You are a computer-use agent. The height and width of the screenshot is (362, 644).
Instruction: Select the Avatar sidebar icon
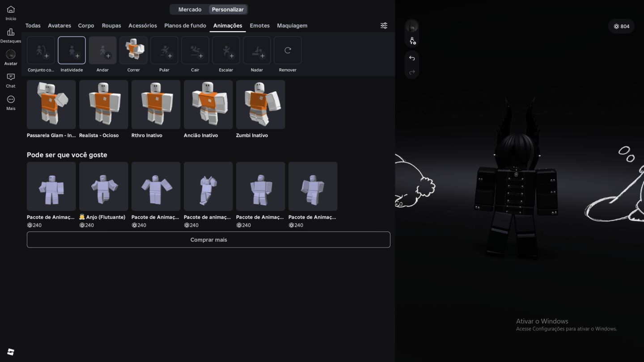coord(11,55)
